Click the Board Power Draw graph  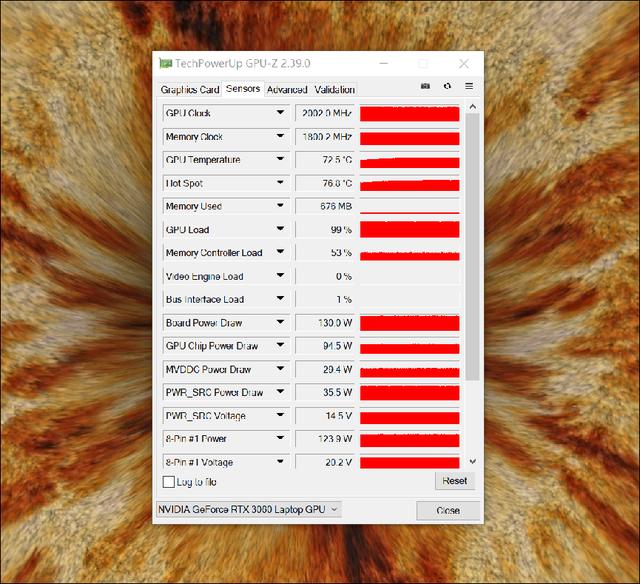pos(409,323)
